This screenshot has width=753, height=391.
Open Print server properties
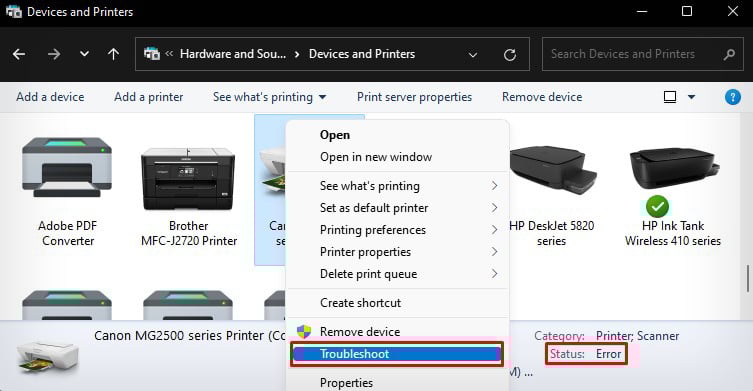pyautogui.click(x=414, y=97)
